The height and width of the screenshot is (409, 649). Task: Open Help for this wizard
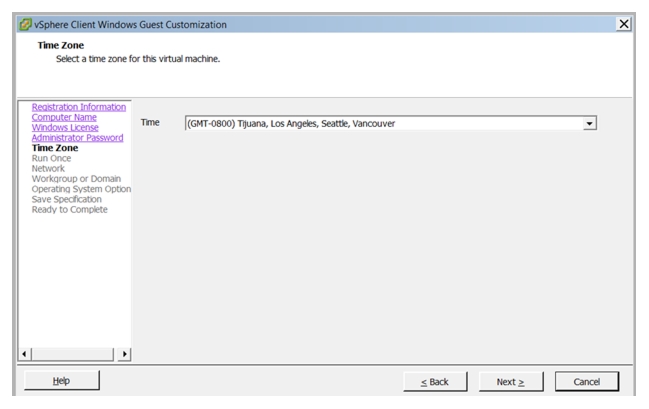62,380
